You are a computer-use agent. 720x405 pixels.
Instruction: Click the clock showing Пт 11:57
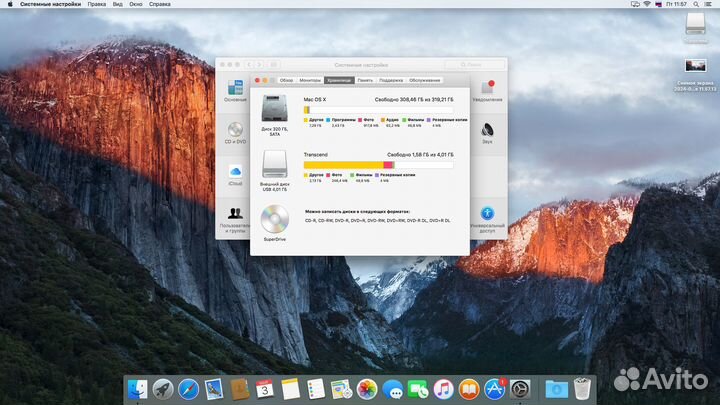(676, 4)
